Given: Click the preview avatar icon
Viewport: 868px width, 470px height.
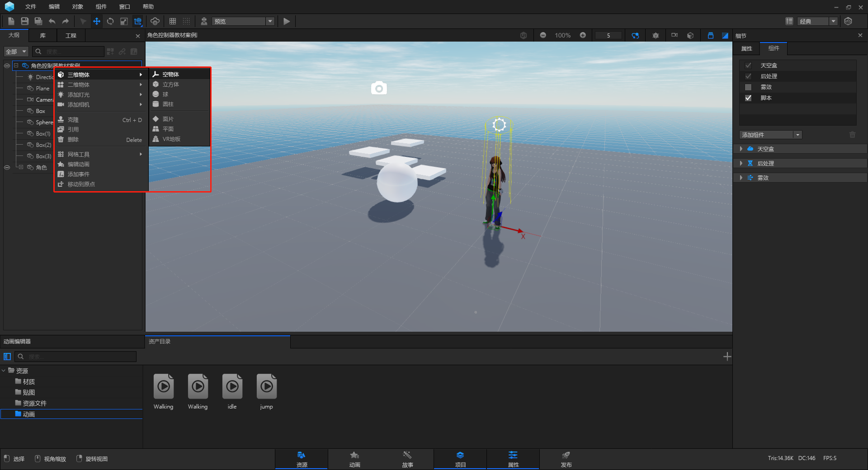Looking at the screenshot, I should pos(204,21).
